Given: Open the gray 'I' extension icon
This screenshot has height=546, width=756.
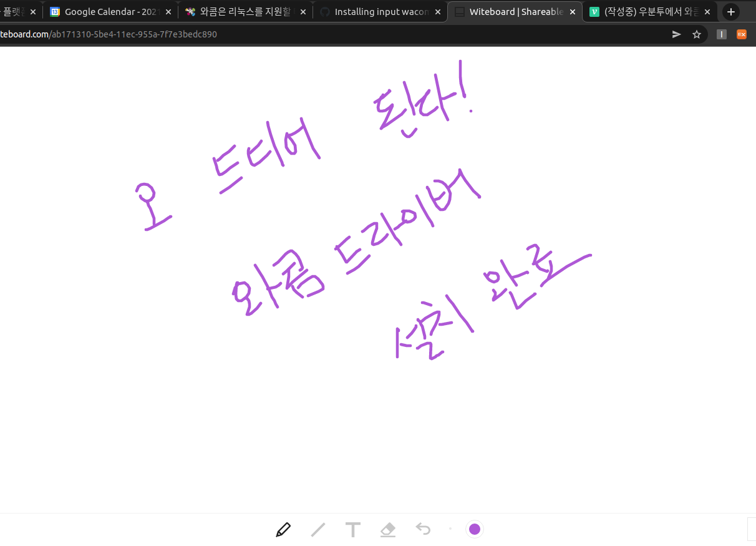Looking at the screenshot, I should (722, 34).
